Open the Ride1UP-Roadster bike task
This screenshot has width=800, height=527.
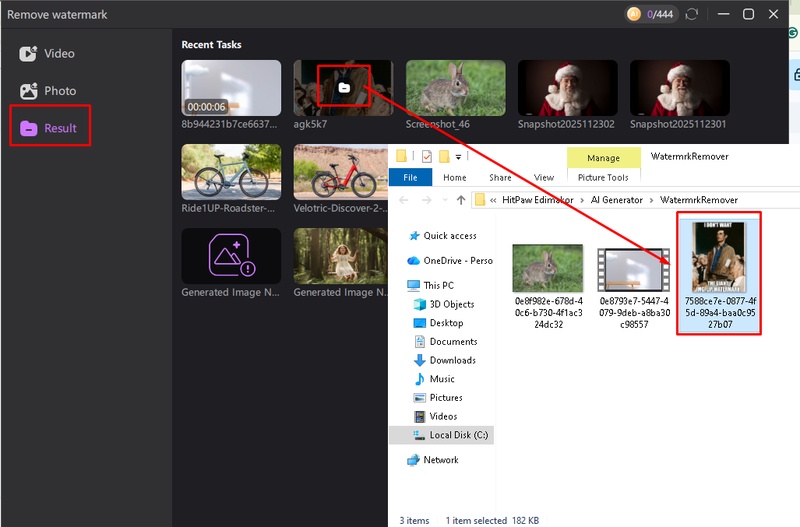coord(231,172)
